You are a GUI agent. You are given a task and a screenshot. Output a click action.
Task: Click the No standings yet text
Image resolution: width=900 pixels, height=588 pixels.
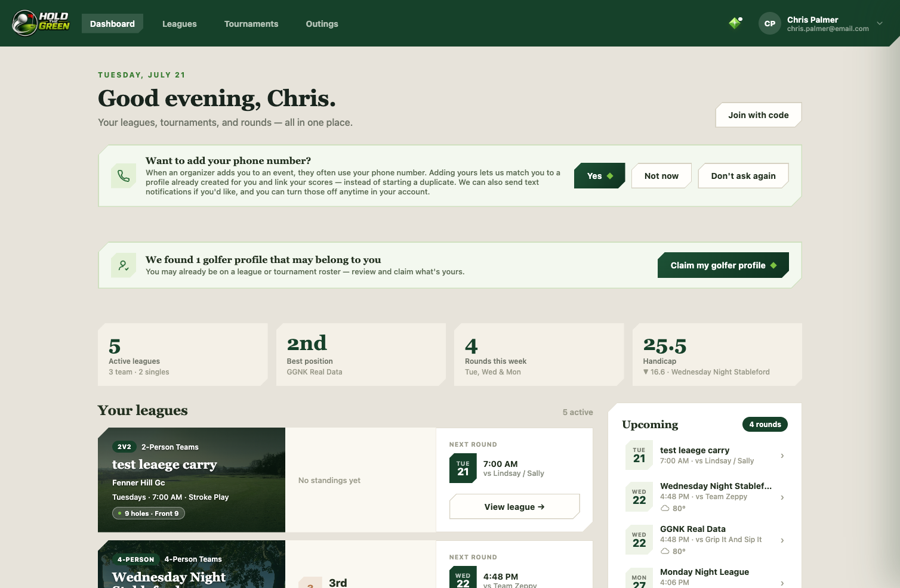(x=329, y=481)
